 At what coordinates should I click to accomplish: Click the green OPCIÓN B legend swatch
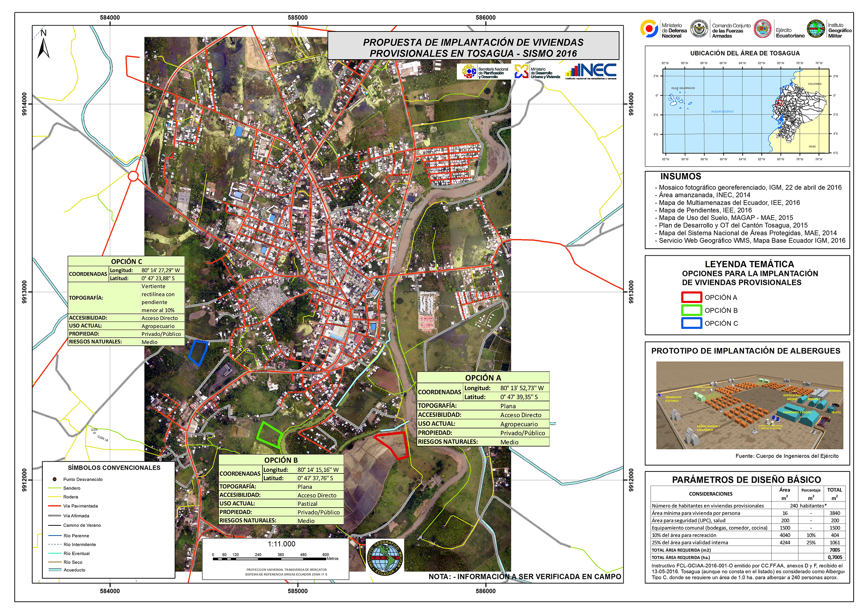click(692, 310)
